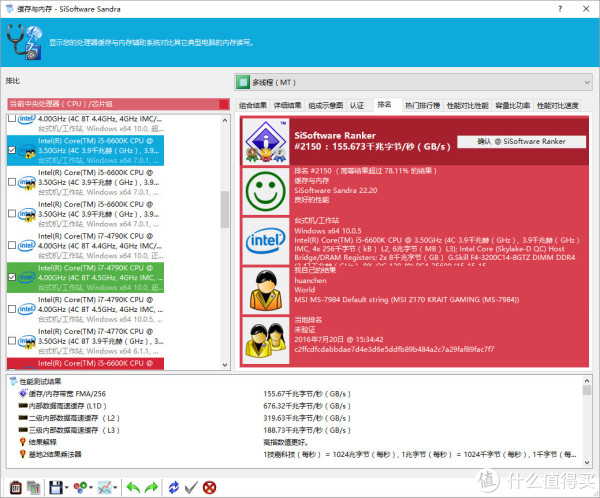This screenshot has height=498, width=600.
Task: Click the line chart toolbar icon
Action: (104, 487)
